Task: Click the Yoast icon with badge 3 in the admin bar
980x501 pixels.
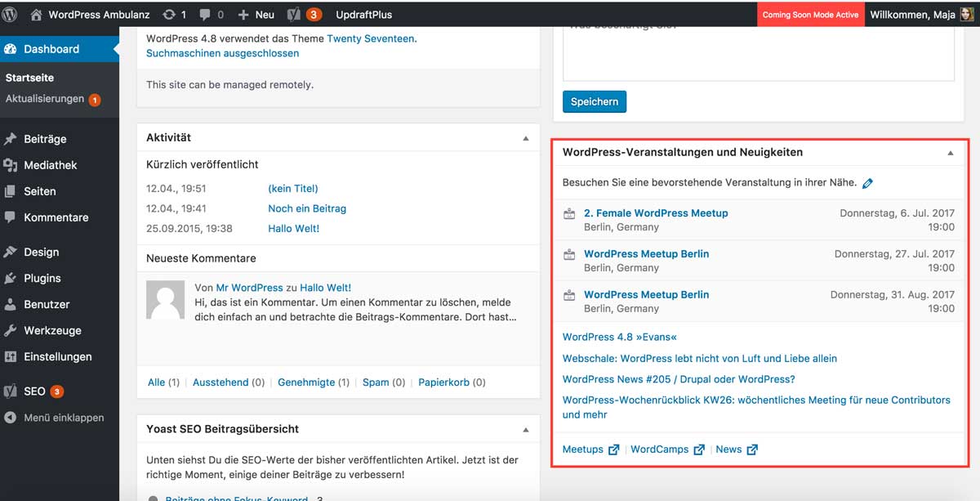Action: click(295, 15)
